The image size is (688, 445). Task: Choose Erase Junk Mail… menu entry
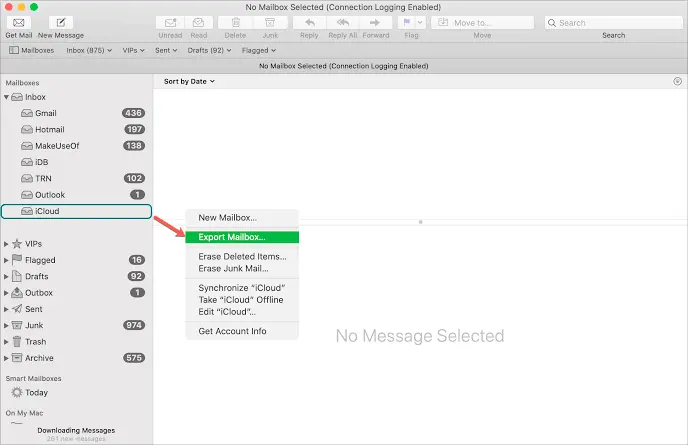coord(242,269)
